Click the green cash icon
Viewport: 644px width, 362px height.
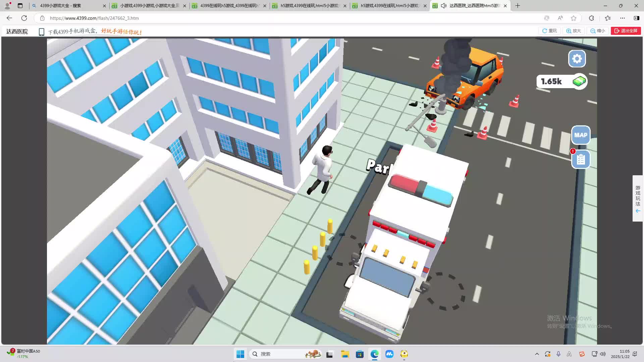[579, 81]
